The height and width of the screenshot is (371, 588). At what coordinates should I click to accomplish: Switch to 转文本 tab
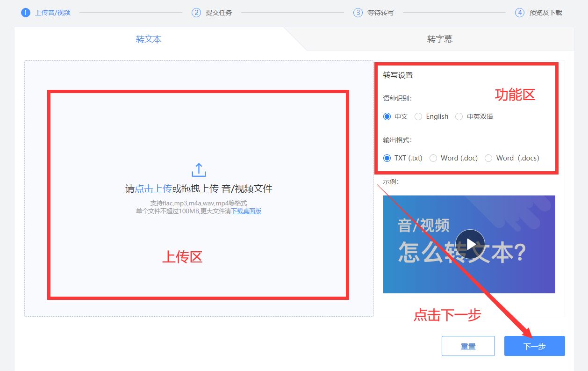pyautogui.click(x=149, y=39)
